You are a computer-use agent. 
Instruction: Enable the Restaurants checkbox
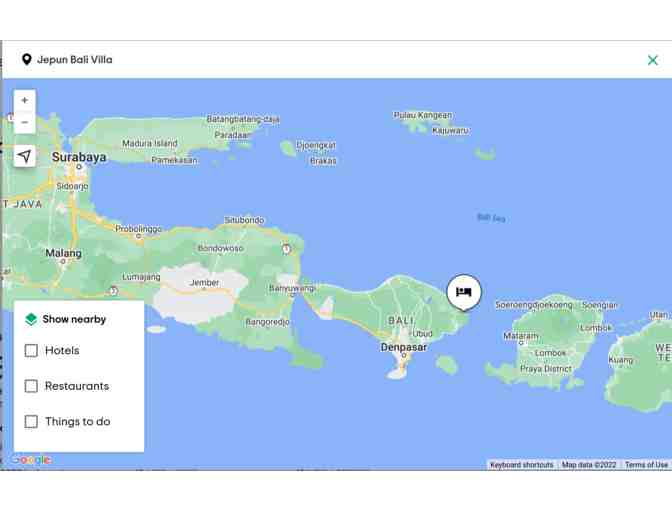click(x=31, y=386)
